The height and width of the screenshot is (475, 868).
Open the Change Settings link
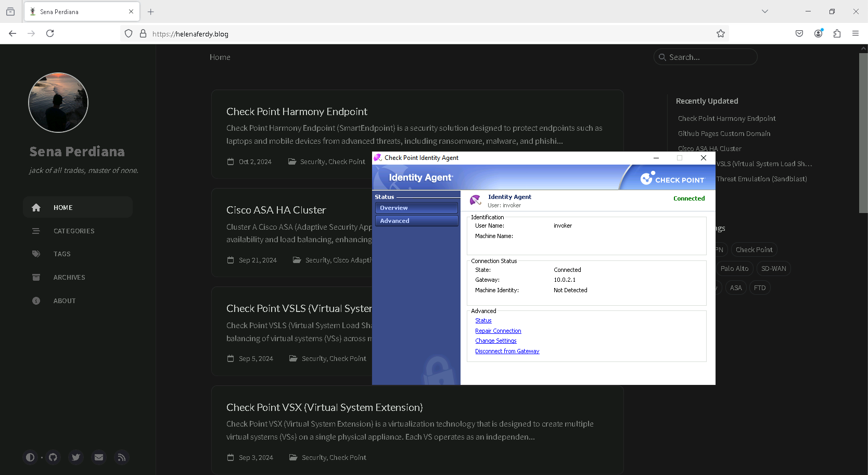click(x=495, y=341)
